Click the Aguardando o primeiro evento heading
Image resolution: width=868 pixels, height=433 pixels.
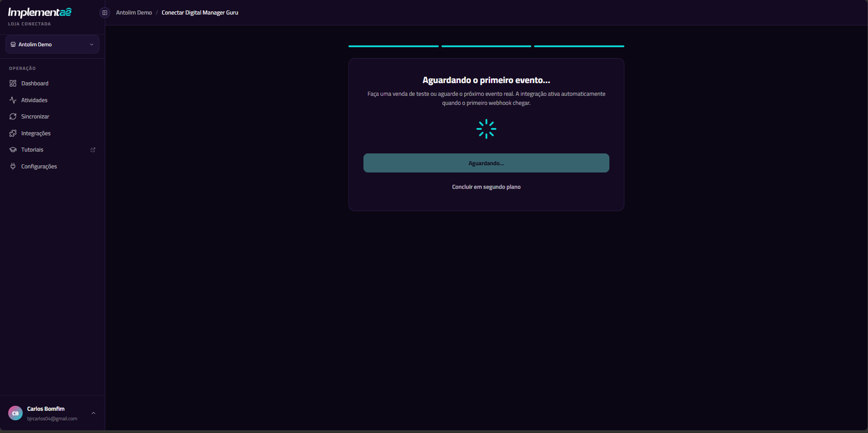pos(486,80)
